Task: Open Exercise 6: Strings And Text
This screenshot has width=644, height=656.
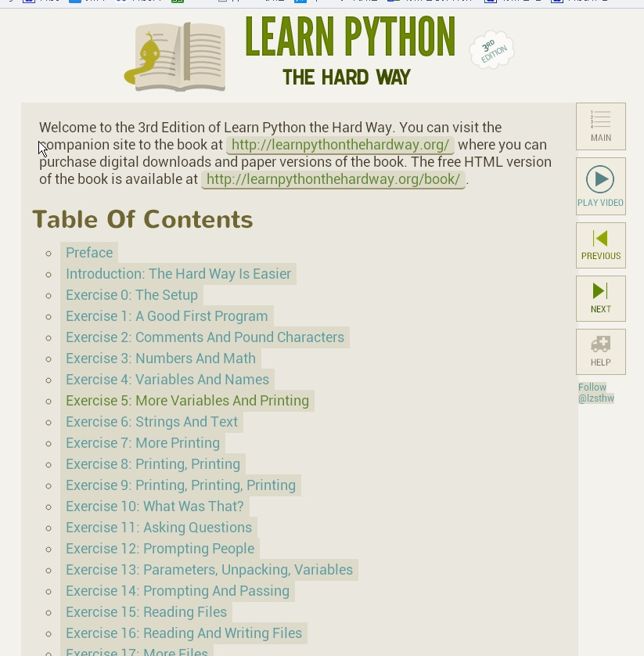Action: click(152, 422)
